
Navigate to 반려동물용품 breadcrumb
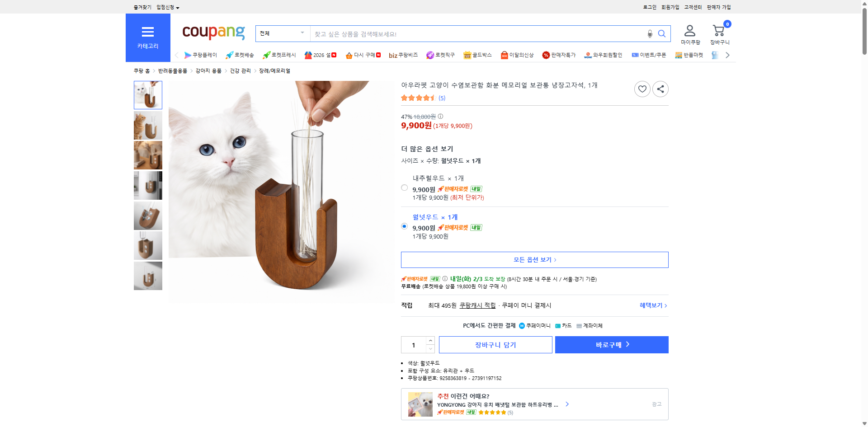(x=174, y=71)
